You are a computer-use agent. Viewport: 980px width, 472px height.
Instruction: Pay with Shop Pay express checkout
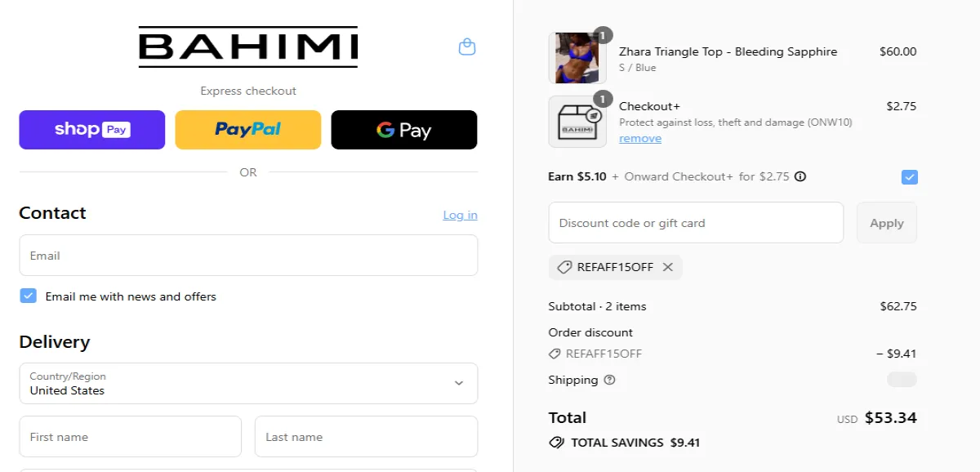(x=92, y=130)
